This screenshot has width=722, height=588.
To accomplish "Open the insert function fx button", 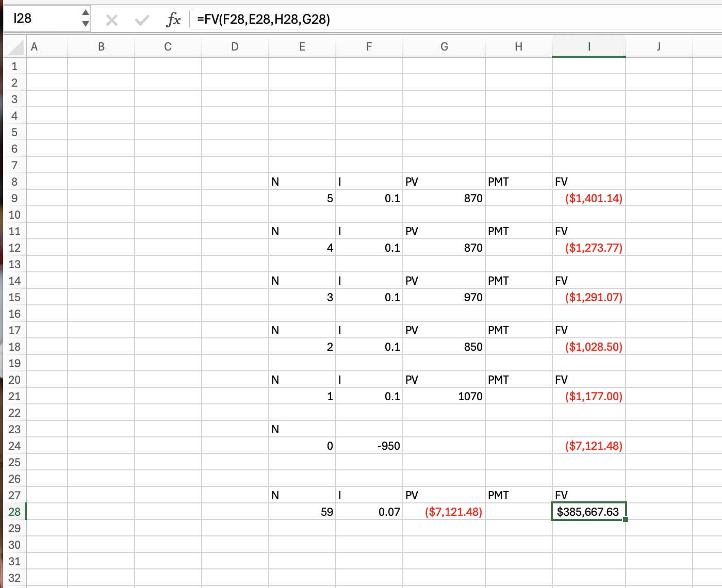I will (173, 20).
